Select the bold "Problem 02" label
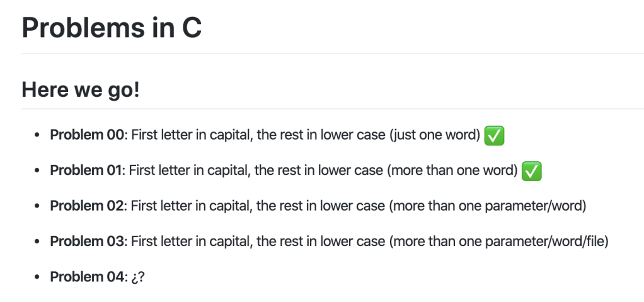 87,206
